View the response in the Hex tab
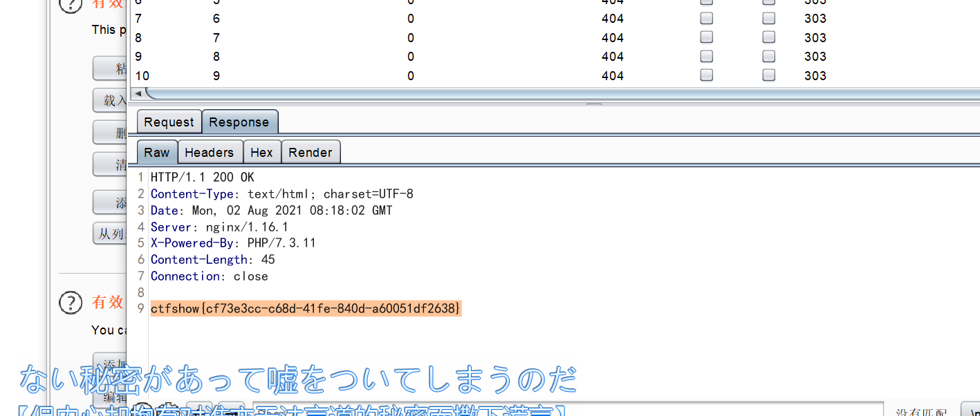Viewport: 980px width, 416px height. (x=261, y=152)
